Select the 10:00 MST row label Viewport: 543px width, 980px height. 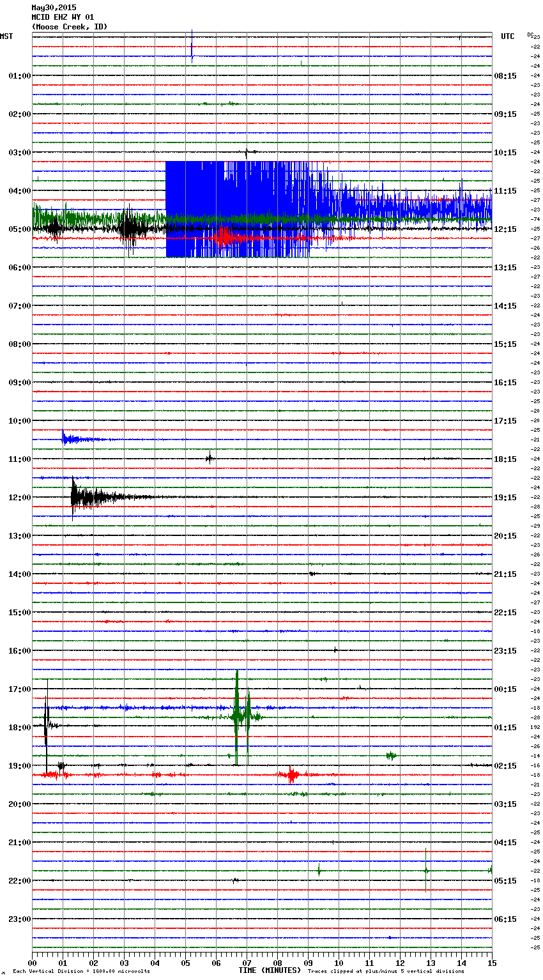click(20, 421)
